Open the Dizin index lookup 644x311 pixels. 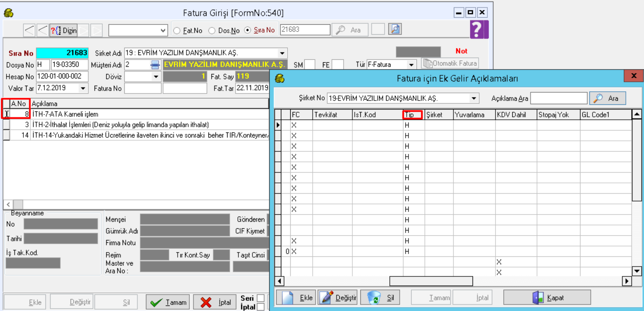click(64, 30)
